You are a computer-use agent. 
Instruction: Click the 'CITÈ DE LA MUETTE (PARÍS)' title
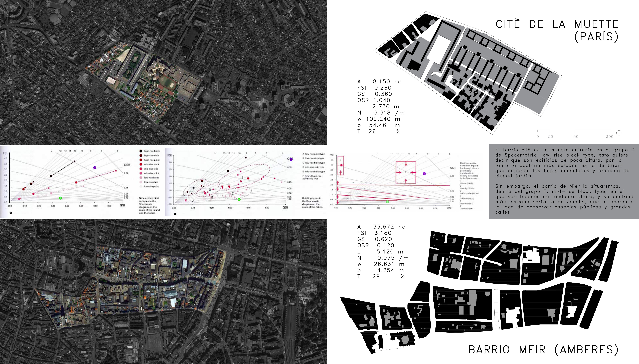click(557, 31)
